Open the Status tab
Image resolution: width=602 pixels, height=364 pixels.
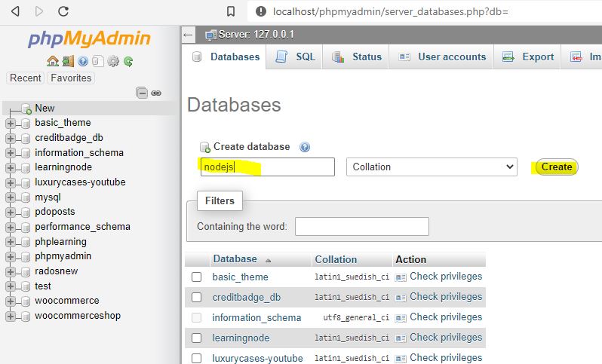tap(357, 57)
